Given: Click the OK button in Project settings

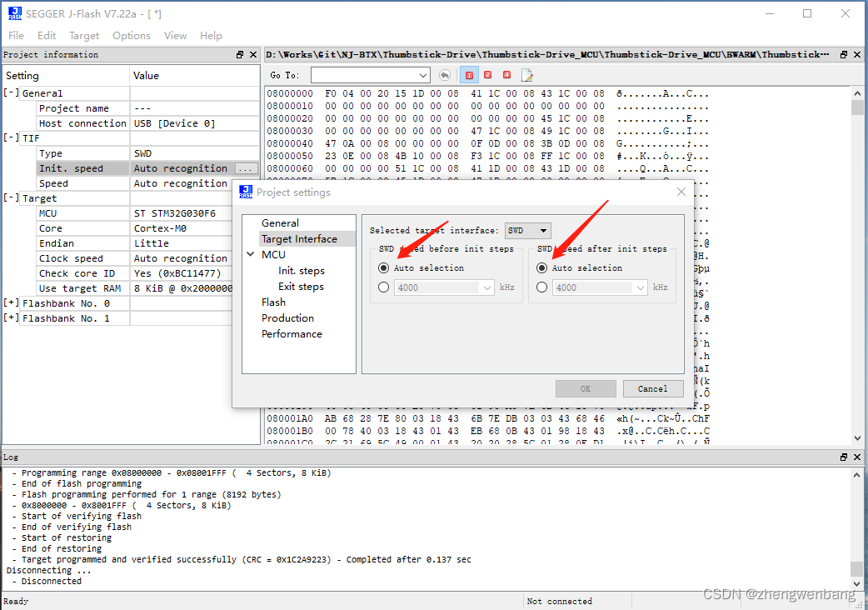Looking at the screenshot, I should [586, 388].
